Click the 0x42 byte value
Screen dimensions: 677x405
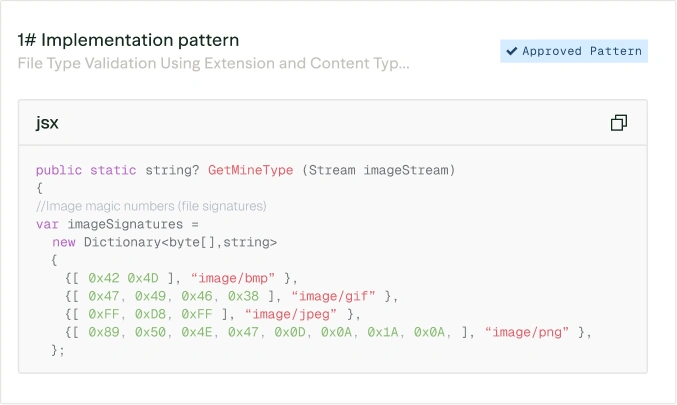104,278
